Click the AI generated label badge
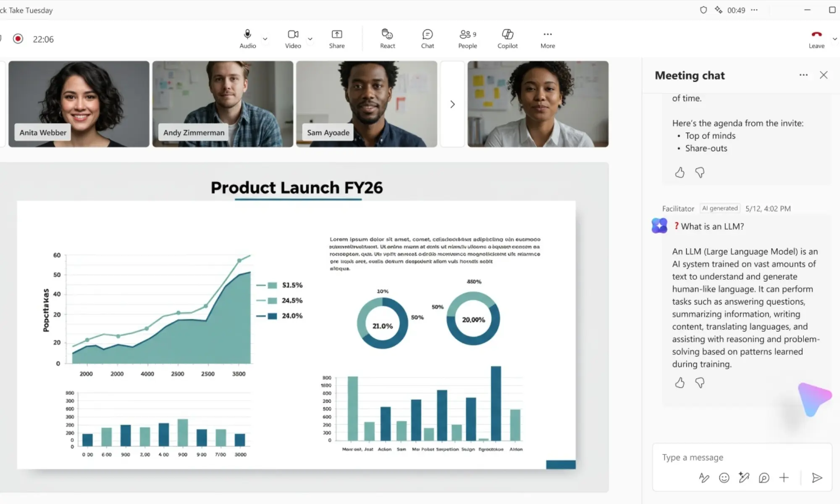The image size is (840, 504). click(720, 208)
